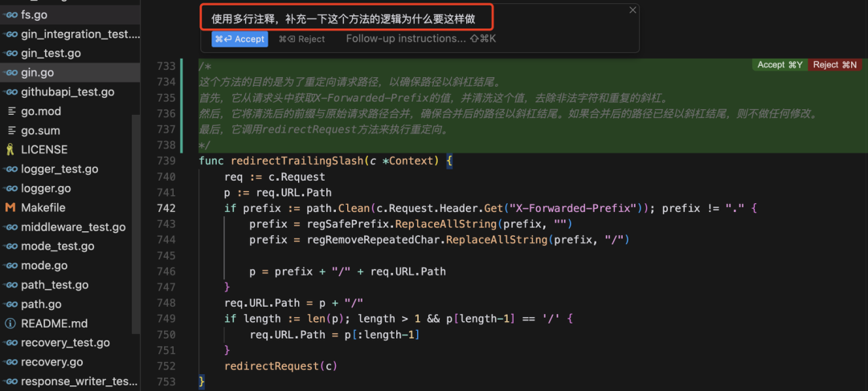Viewport: 868px width, 391px height.
Task: Click the Go icon beside recovery_test.go
Action: (x=10, y=343)
